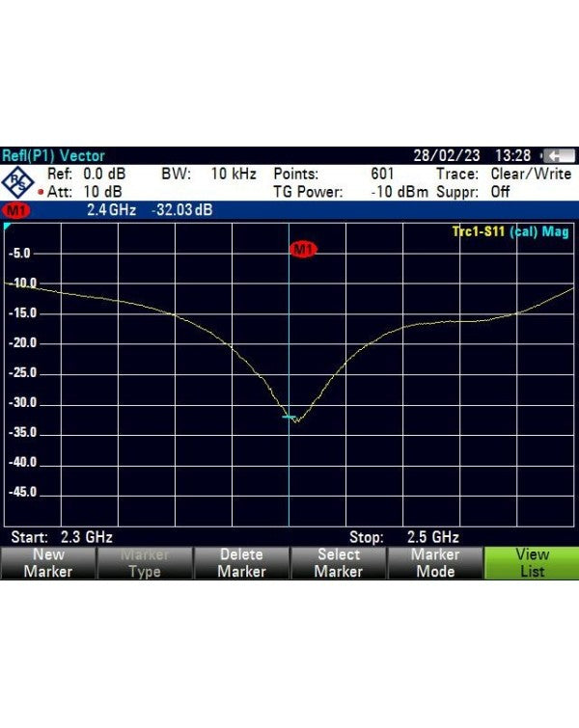
Task: Click the battery status icon
Action: click(x=559, y=155)
